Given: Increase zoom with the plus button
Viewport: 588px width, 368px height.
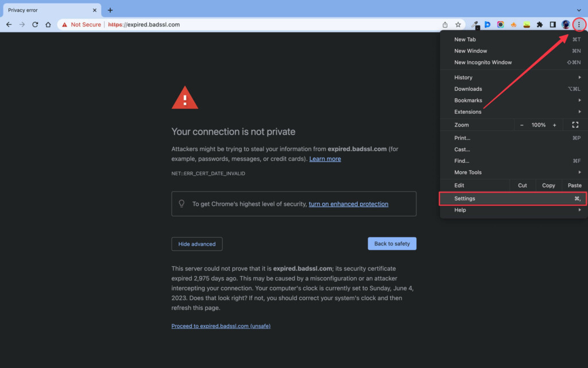Looking at the screenshot, I should (555, 125).
